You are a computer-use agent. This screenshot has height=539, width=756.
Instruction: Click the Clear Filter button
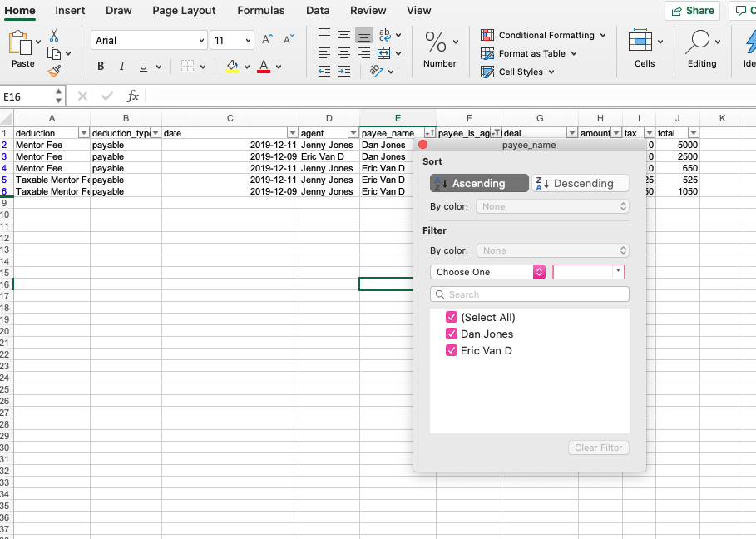point(598,448)
